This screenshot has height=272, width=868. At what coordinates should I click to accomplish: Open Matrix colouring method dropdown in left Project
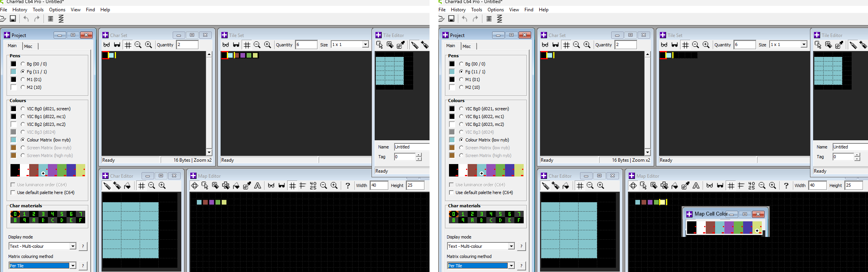[73, 266]
